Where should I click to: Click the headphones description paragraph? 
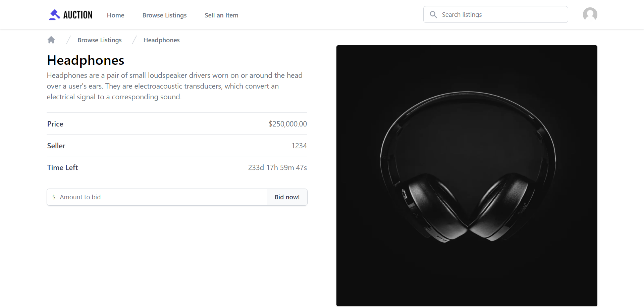click(x=174, y=86)
